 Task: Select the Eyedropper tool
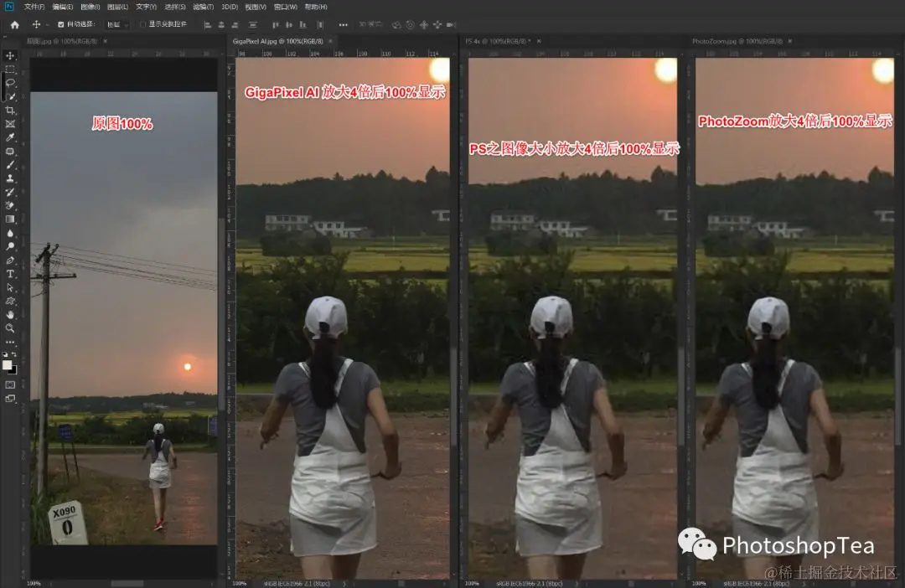coord(10,137)
